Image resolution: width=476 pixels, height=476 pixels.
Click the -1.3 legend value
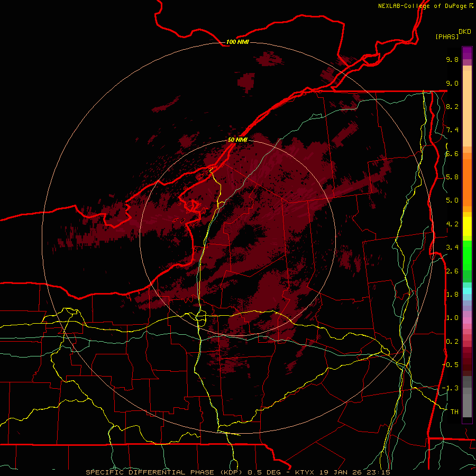pos(451,388)
